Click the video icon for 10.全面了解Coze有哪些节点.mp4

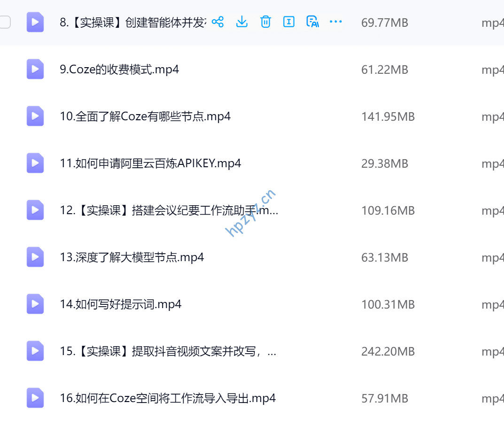(35, 116)
